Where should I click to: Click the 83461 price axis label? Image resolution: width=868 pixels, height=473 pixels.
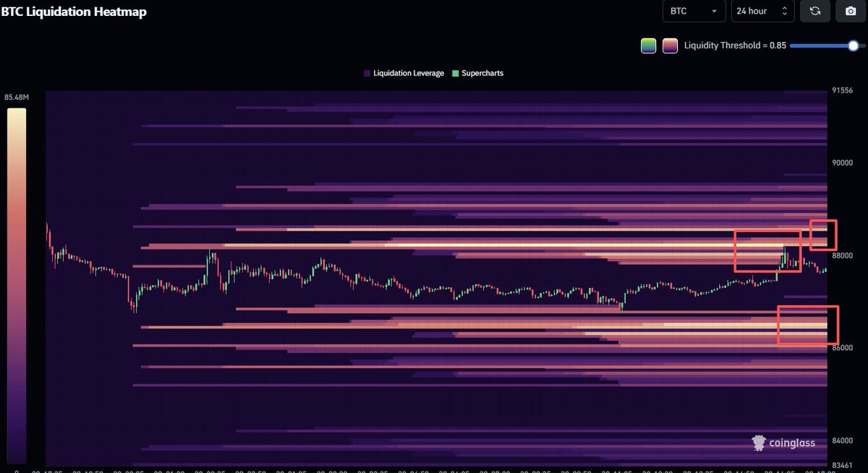point(843,465)
